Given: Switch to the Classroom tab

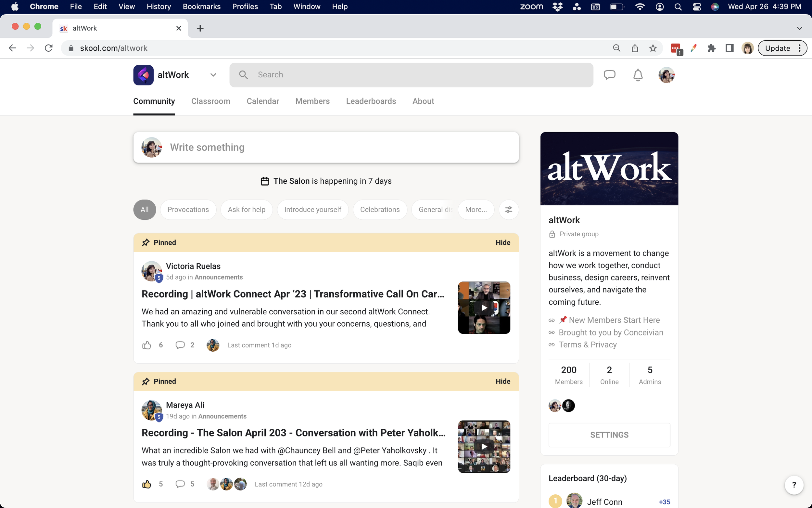Looking at the screenshot, I should pos(210,101).
